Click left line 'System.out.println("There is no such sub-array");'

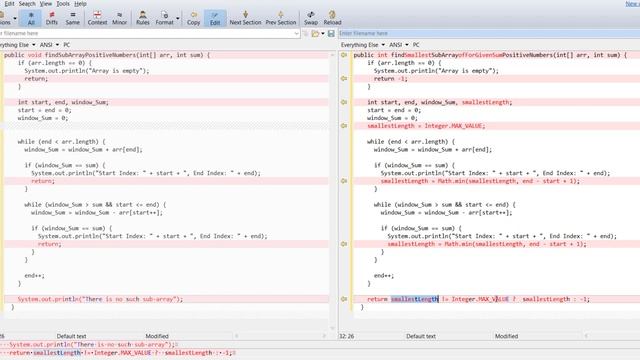pos(100,299)
